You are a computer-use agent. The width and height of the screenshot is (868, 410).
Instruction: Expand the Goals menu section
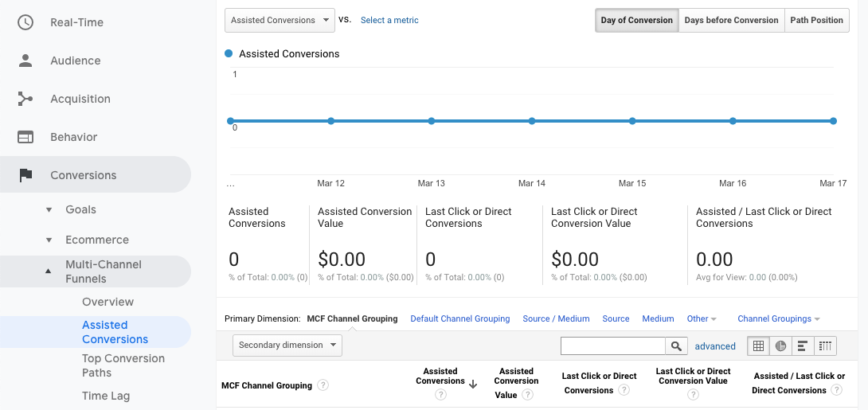80,209
